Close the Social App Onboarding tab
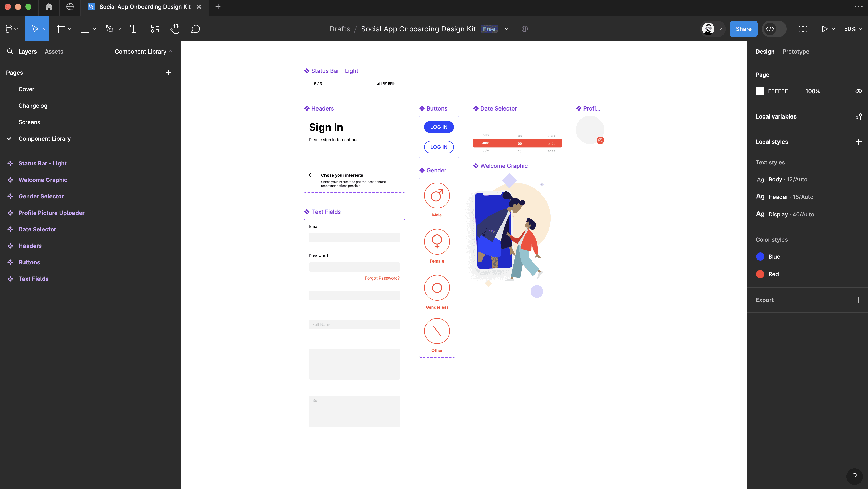 click(199, 7)
